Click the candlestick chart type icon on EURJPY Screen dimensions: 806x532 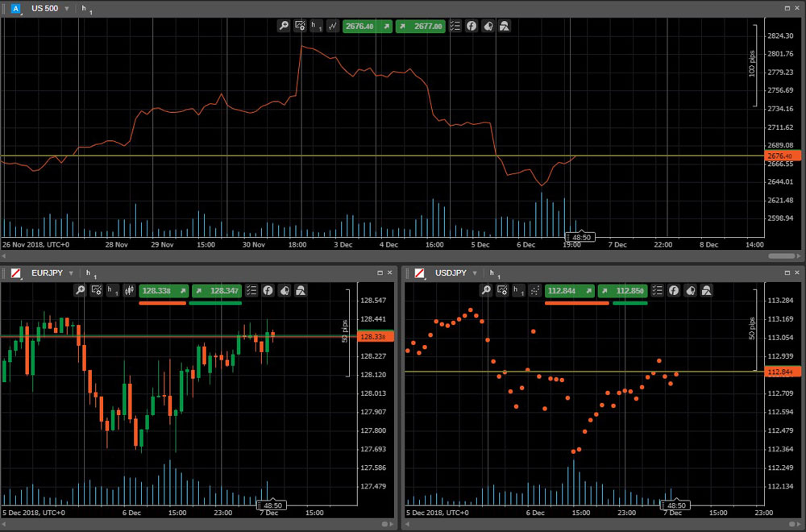pos(129,290)
